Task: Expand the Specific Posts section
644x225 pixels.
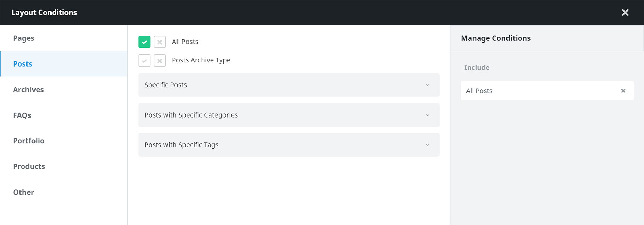Action: click(289, 85)
